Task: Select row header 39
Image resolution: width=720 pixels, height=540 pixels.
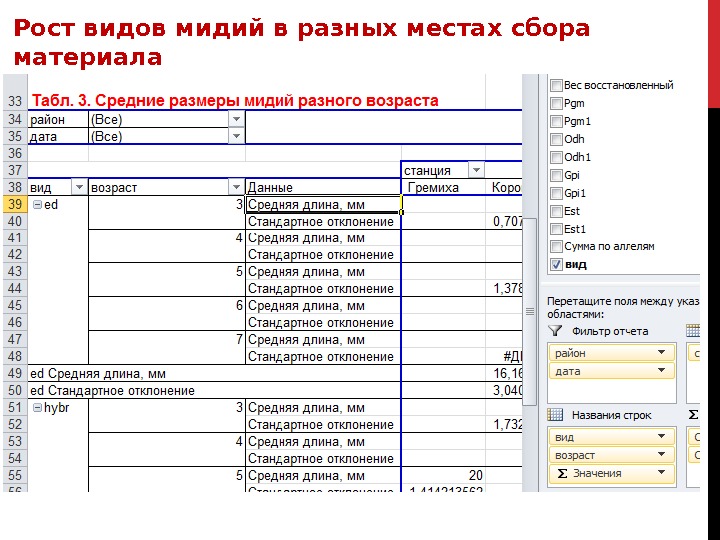Action: 15,204
